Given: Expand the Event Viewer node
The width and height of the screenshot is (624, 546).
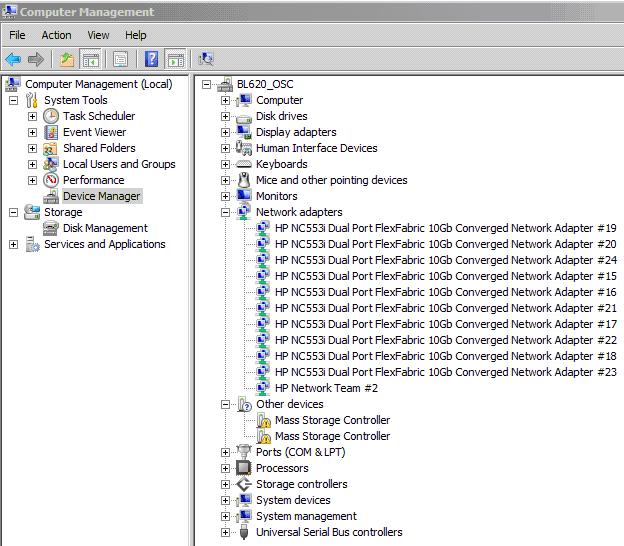Looking at the screenshot, I should 33,133.
